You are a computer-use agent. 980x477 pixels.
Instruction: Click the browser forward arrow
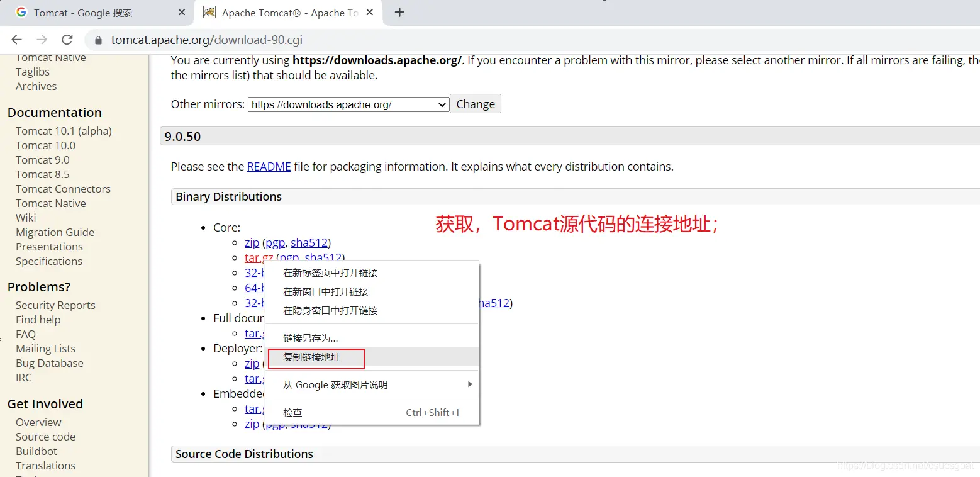[x=42, y=40]
